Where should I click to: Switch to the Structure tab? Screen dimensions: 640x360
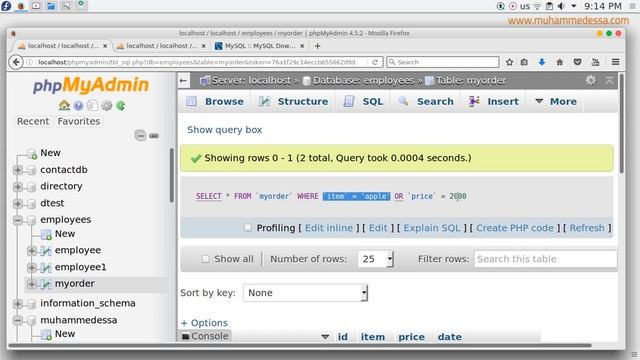(x=294, y=101)
